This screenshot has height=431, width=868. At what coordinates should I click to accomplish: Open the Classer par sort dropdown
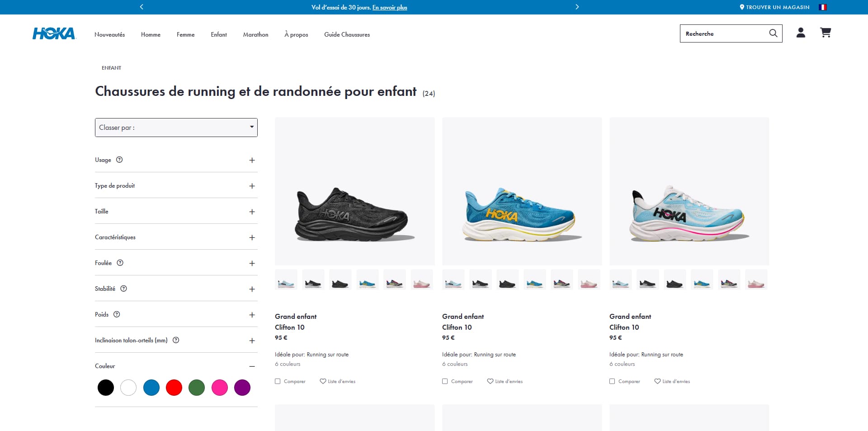(x=176, y=128)
